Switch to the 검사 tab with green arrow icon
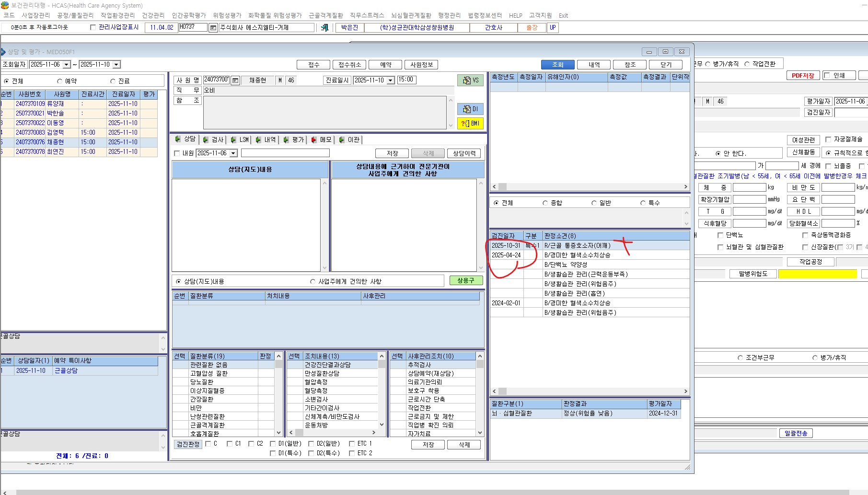The image size is (868, 495). click(x=213, y=139)
